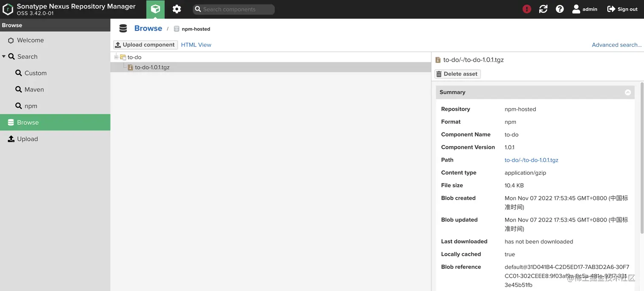
Task: Click the Content type value application/gzip
Action: pyautogui.click(x=525, y=173)
